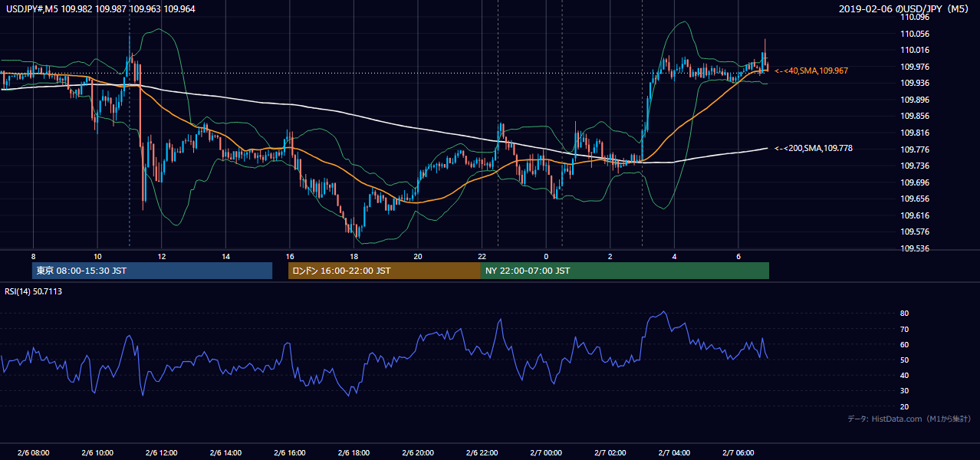Click the 2/7 02:00 date label

[610, 452]
